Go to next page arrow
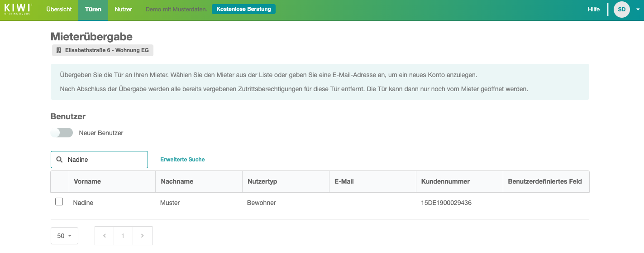Image resolution: width=644 pixels, height=253 pixels. 143,236
